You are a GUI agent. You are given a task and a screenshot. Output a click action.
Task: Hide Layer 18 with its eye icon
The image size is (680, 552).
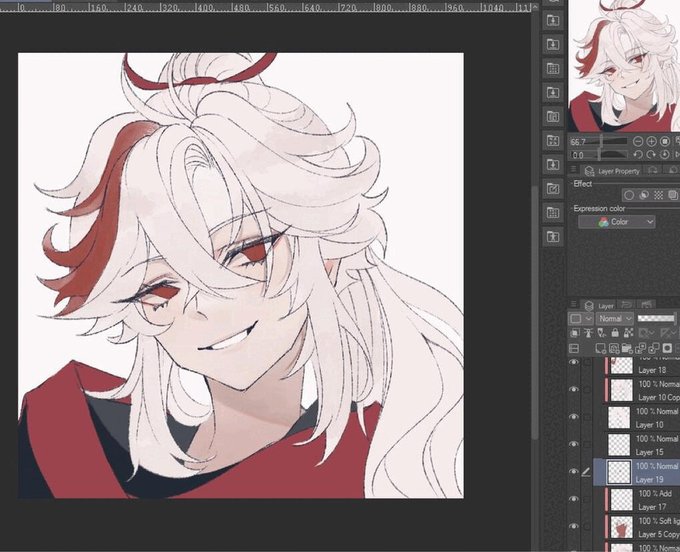(x=574, y=362)
